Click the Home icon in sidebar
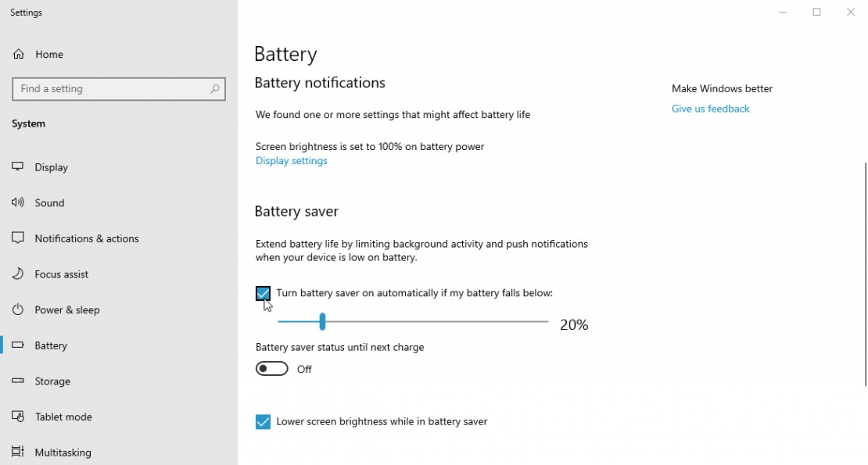This screenshot has height=465, width=868. [x=18, y=54]
